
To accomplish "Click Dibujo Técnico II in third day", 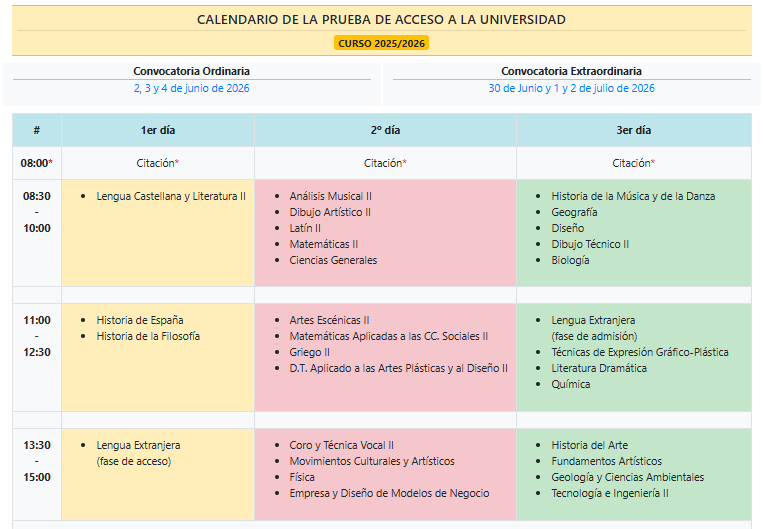I will point(590,244).
